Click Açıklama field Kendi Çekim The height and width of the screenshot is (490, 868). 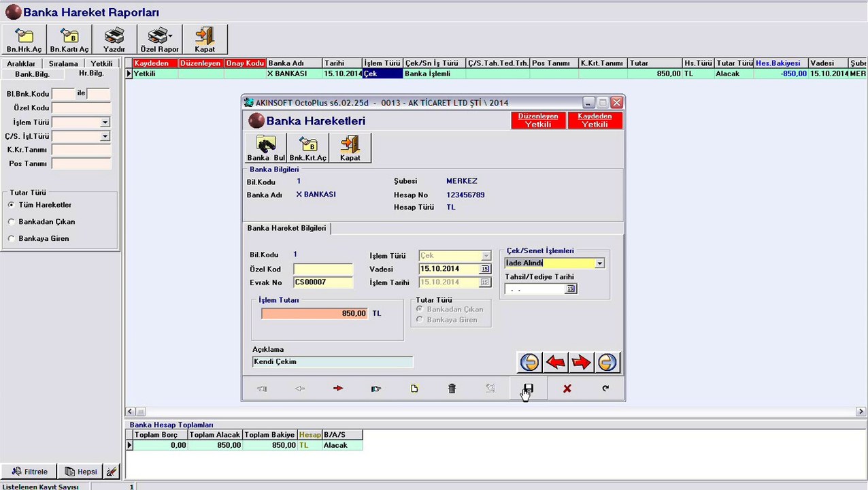[x=332, y=362]
